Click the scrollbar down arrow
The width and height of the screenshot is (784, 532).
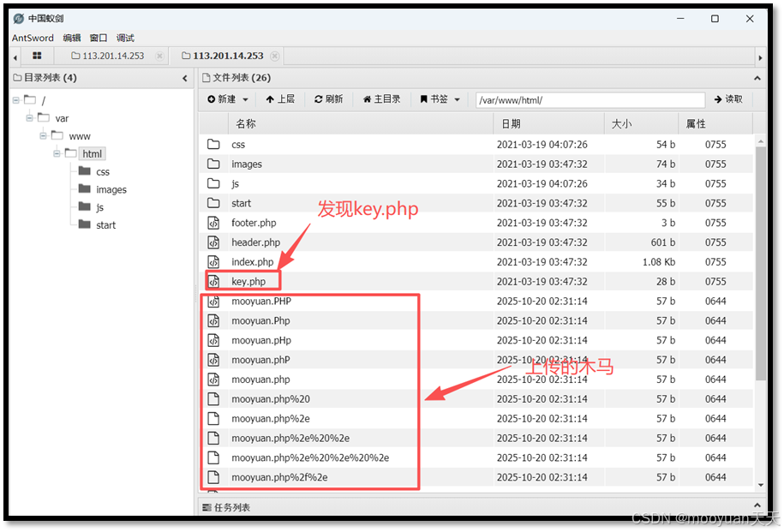point(761,485)
